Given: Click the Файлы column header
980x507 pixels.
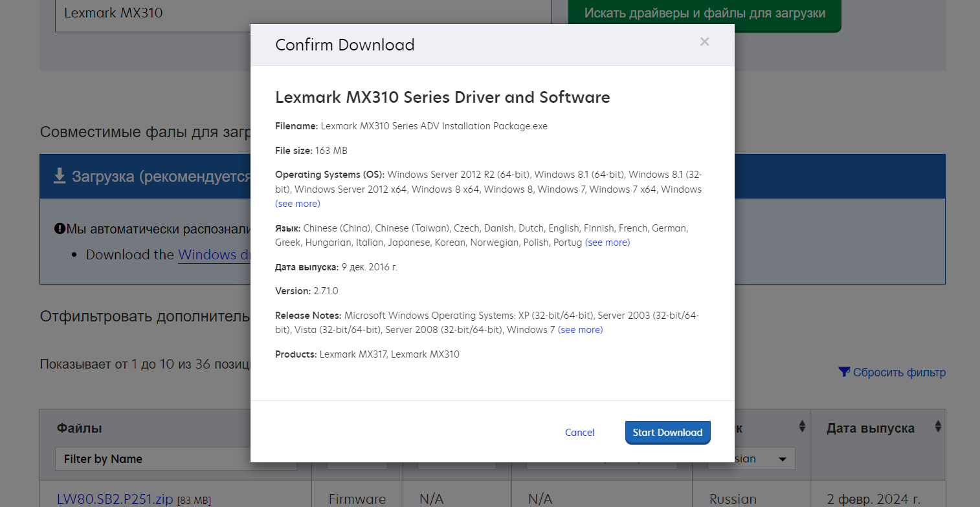Looking at the screenshot, I should pyautogui.click(x=80, y=428).
